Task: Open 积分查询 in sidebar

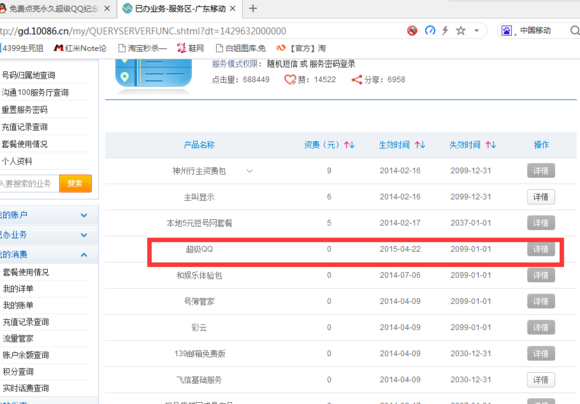Action: pos(18,371)
